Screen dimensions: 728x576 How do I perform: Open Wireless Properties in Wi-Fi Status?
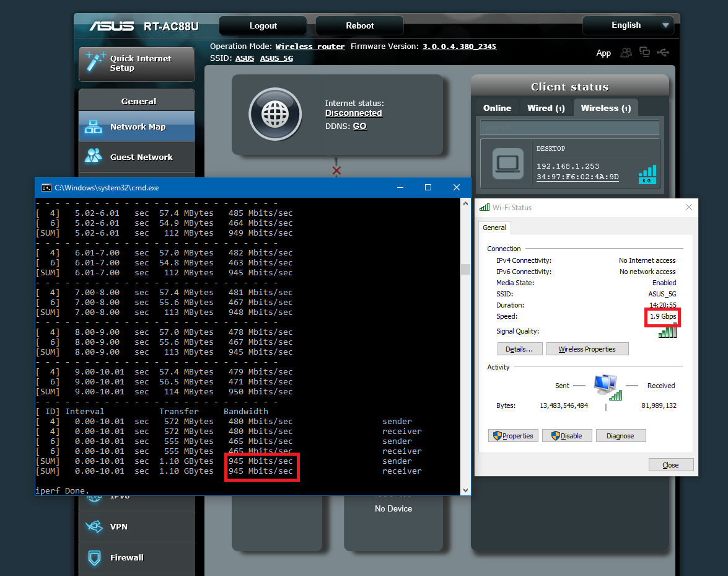[587, 349]
